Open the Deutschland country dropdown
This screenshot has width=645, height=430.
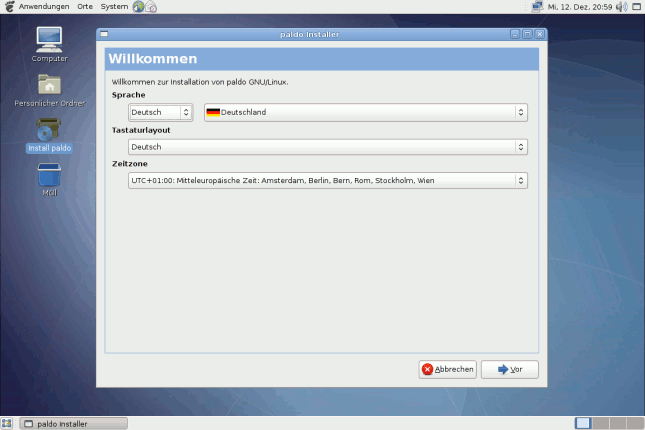click(366, 112)
